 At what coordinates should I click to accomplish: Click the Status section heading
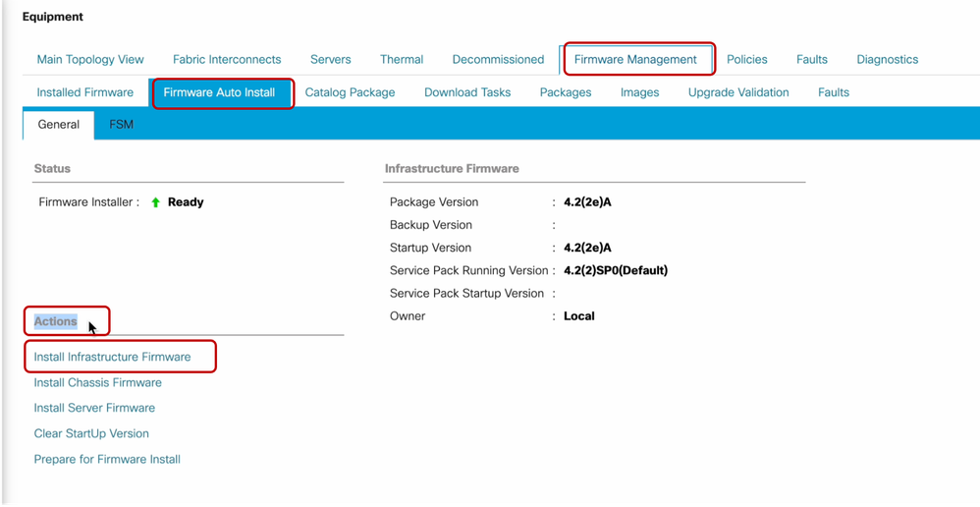point(52,169)
